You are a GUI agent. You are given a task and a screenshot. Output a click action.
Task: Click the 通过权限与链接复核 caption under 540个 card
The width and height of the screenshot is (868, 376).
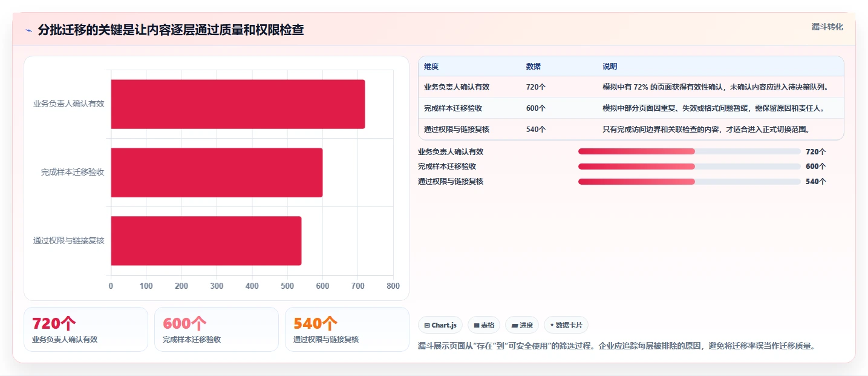(326, 340)
